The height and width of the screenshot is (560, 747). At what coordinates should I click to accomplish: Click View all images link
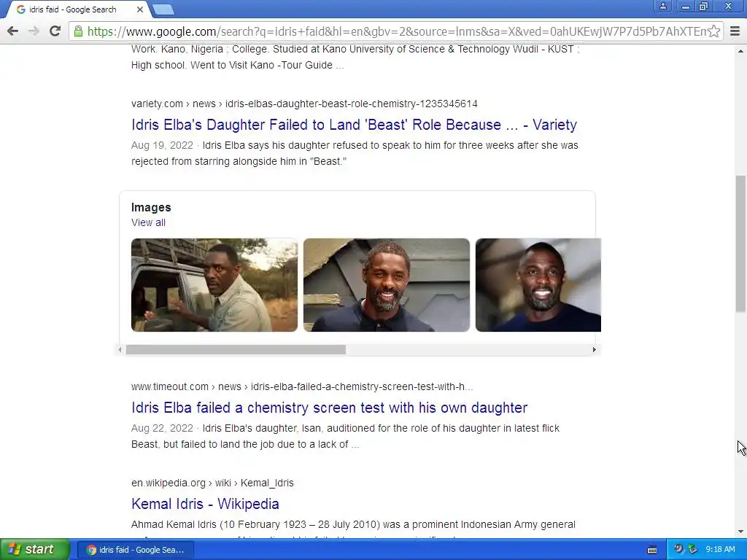[148, 222]
